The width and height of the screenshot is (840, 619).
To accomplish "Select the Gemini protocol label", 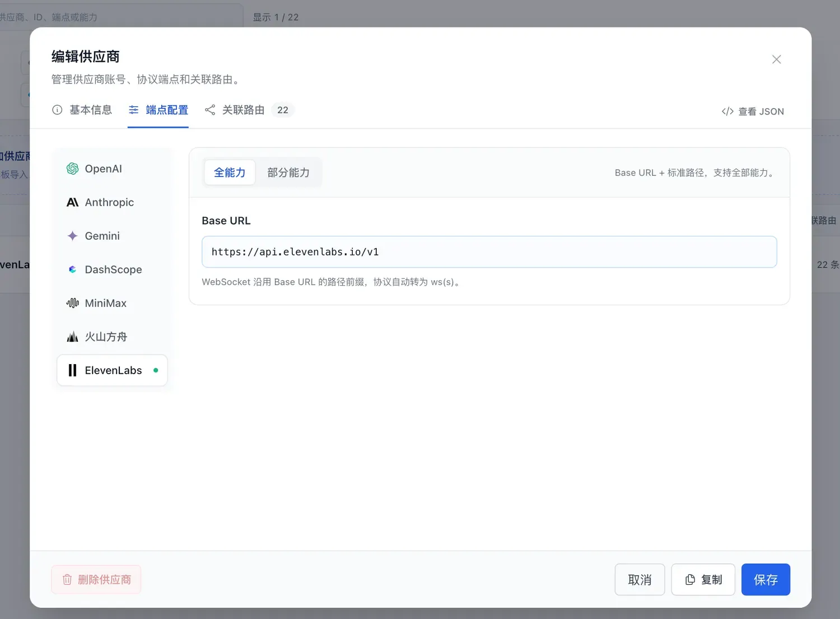I will pyautogui.click(x=102, y=236).
